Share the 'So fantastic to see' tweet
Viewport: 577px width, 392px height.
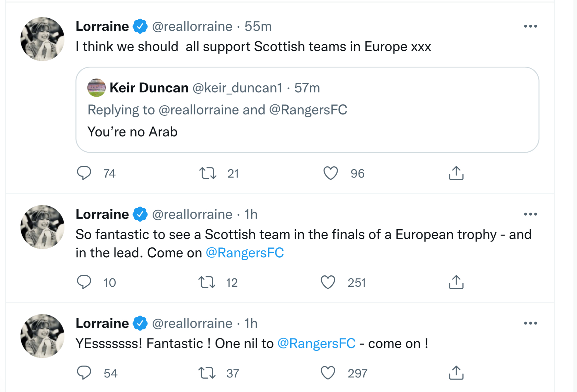[x=456, y=282]
